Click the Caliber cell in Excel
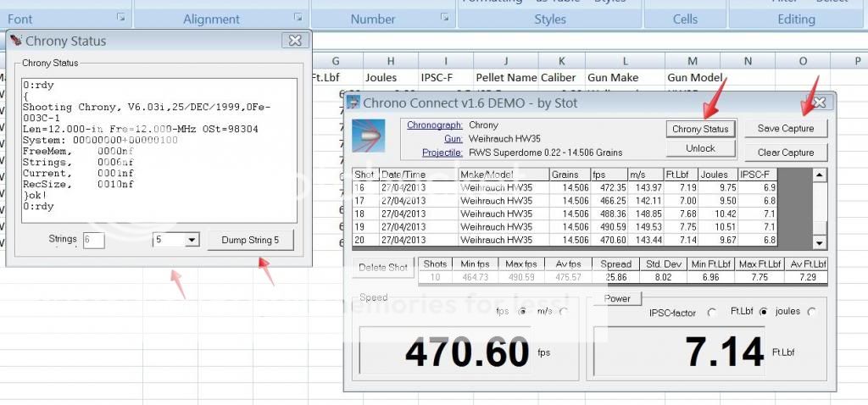Viewport: 868px width, 405px height. (561, 77)
